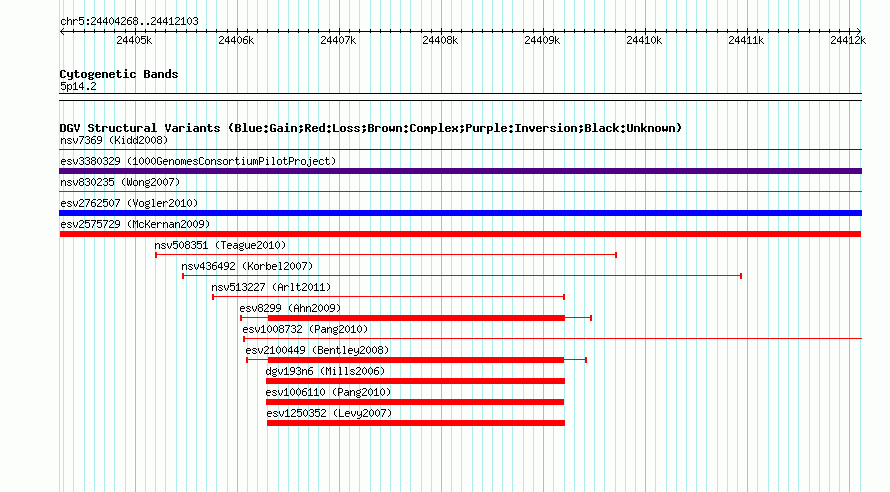
Task: Click the nsv830235 (Wong2007) label
Action: [120, 182]
